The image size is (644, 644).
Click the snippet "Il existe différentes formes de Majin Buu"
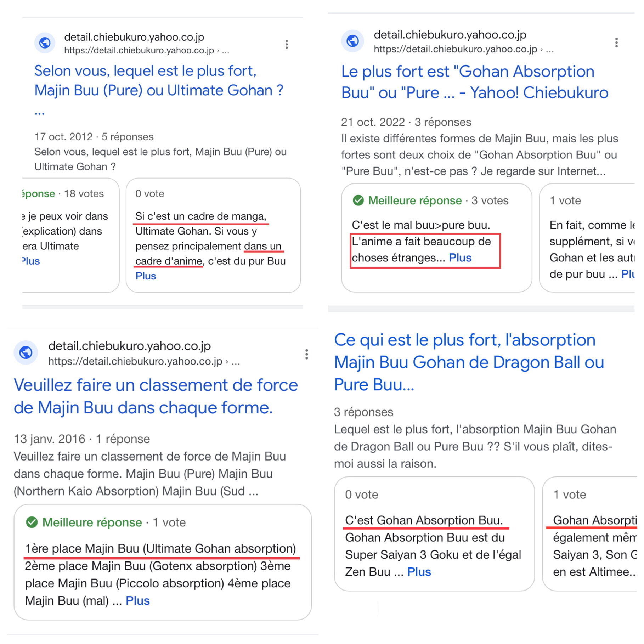[x=480, y=155]
